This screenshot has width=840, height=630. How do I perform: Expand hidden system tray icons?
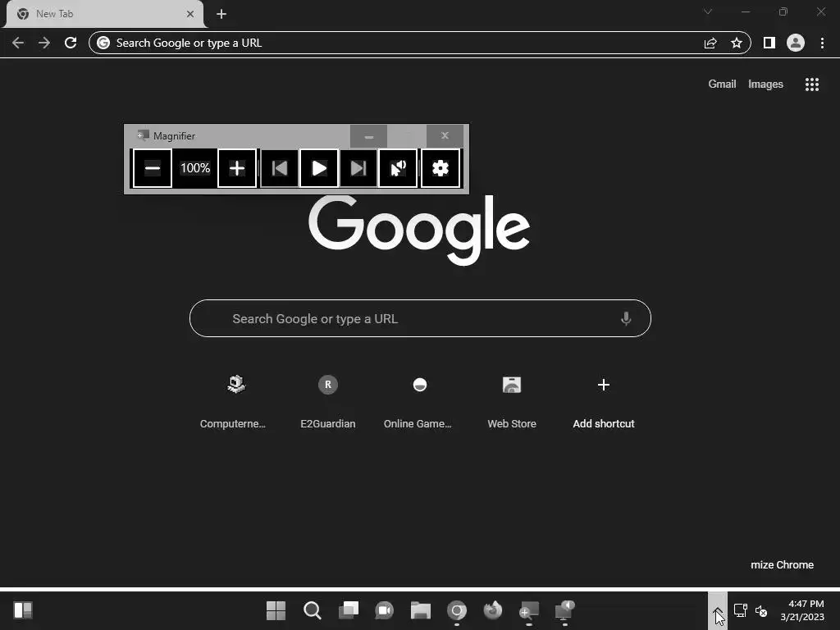pos(717,610)
